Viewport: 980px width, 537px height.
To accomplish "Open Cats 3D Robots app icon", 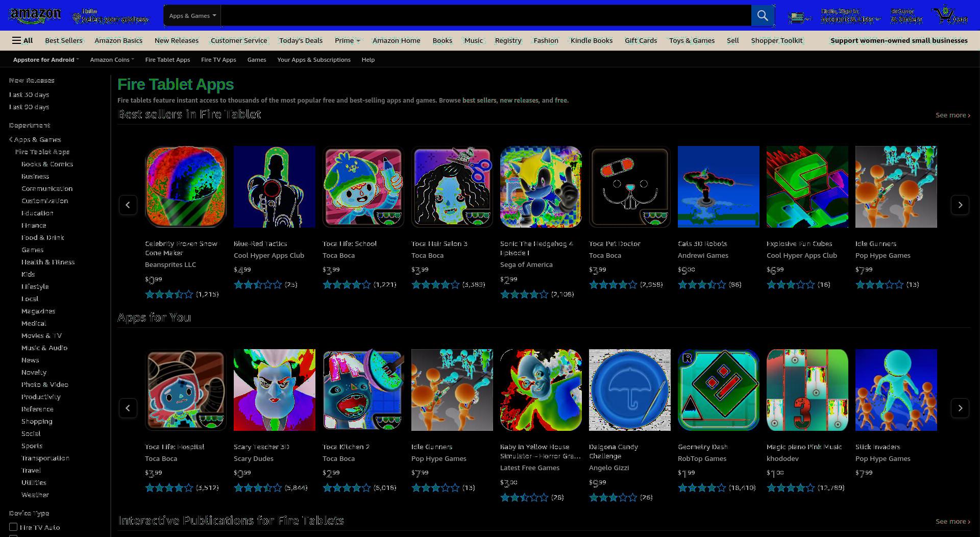I will [x=719, y=187].
